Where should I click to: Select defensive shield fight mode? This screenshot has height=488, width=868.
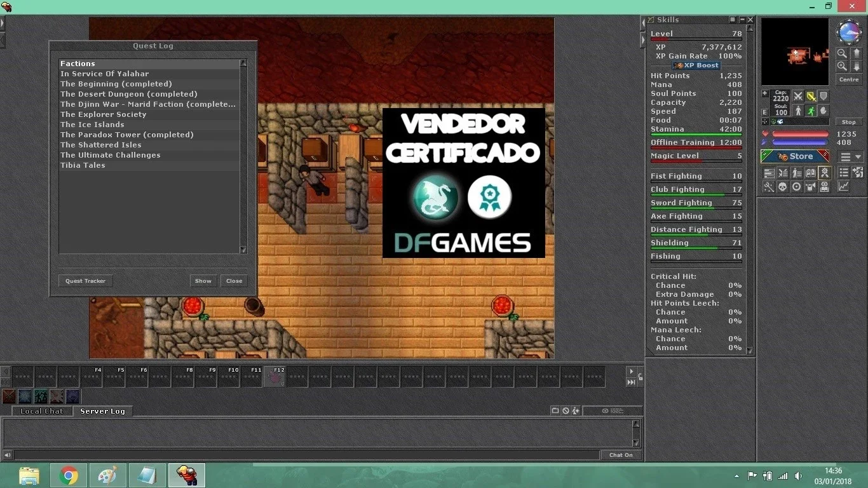pyautogui.click(x=824, y=96)
